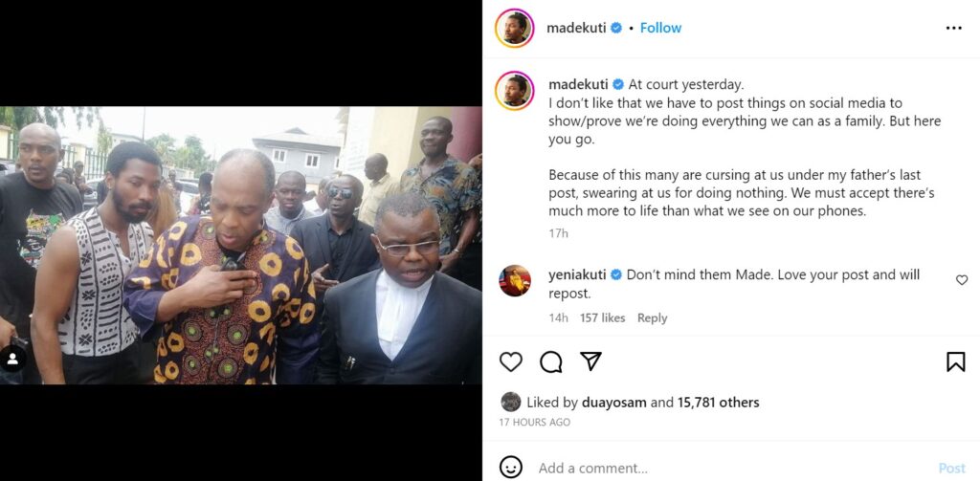The width and height of the screenshot is (980, 481).
Task: View madekuti header profile picture
Action: [x=514, y=28]
